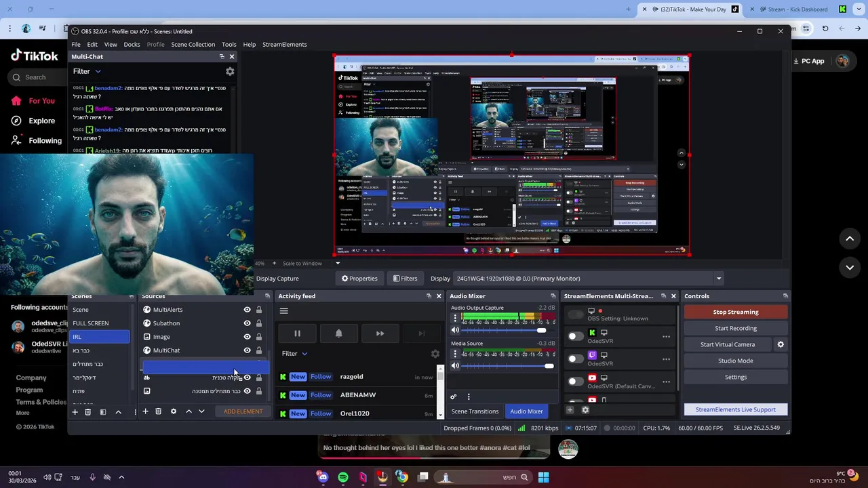Open Spotify from the taskbar
The height and width of the screenshot is (488, 868).
pyautogui.click(x=343, y=477)
